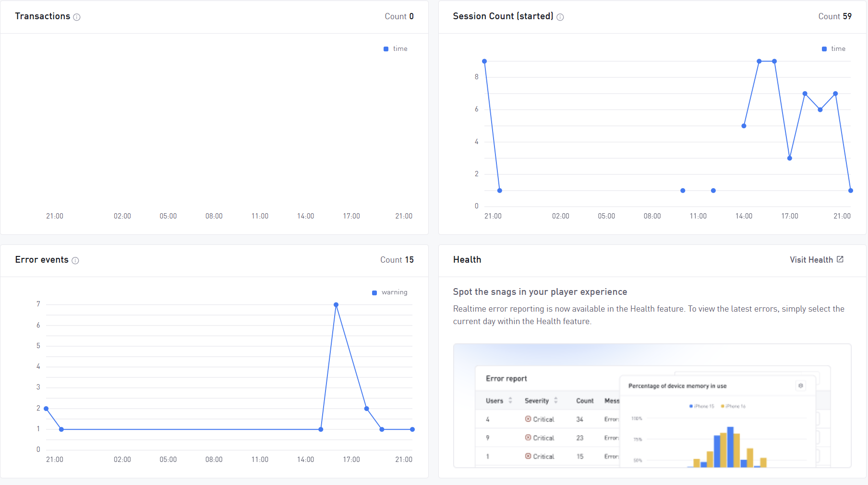Click the Users sort arrows in Error report

510,400
